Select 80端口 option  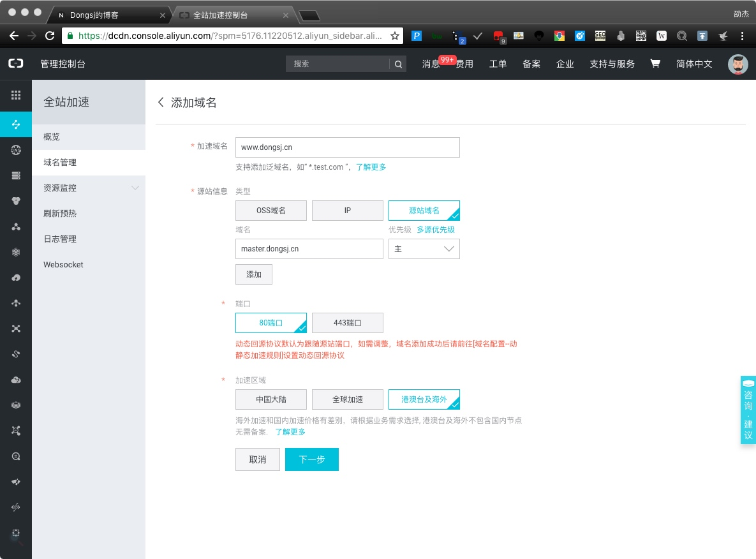pyautogui.click(x=271, y=323)
